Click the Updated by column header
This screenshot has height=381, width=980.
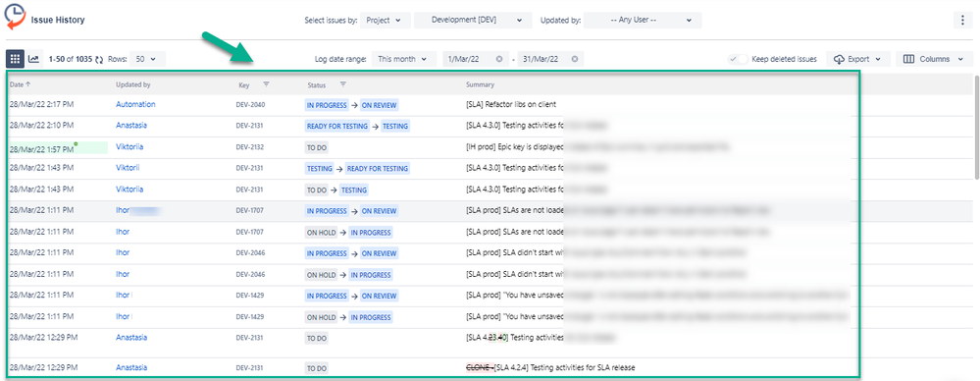133,84
